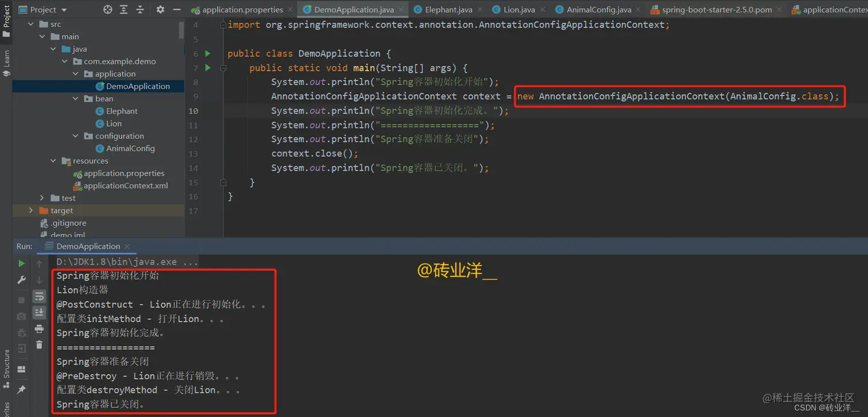Collapse com.example.demo package
The width and height of the screenshot is (868, 417).
[64, 61]
